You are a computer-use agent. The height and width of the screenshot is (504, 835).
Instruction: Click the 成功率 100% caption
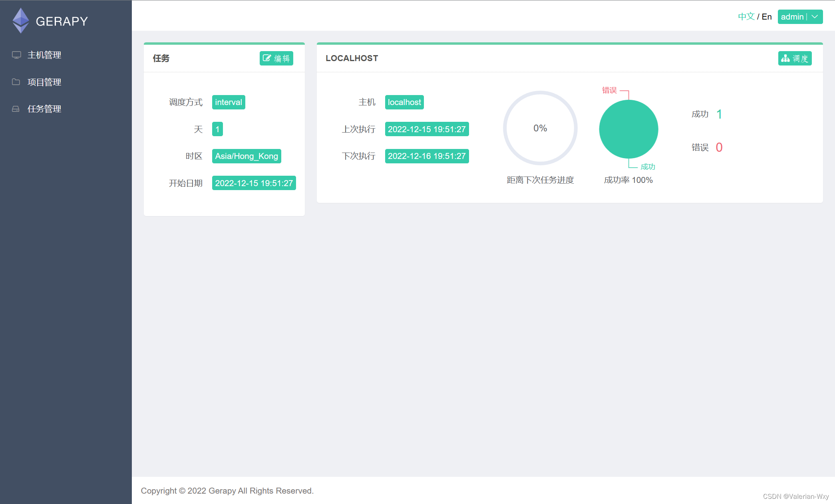(628, 180)
